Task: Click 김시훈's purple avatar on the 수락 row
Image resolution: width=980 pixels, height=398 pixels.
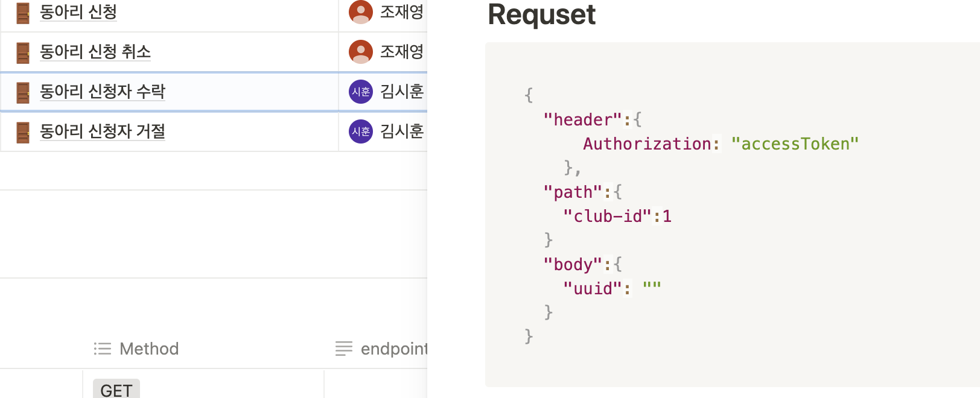Action: pos(360,92)
